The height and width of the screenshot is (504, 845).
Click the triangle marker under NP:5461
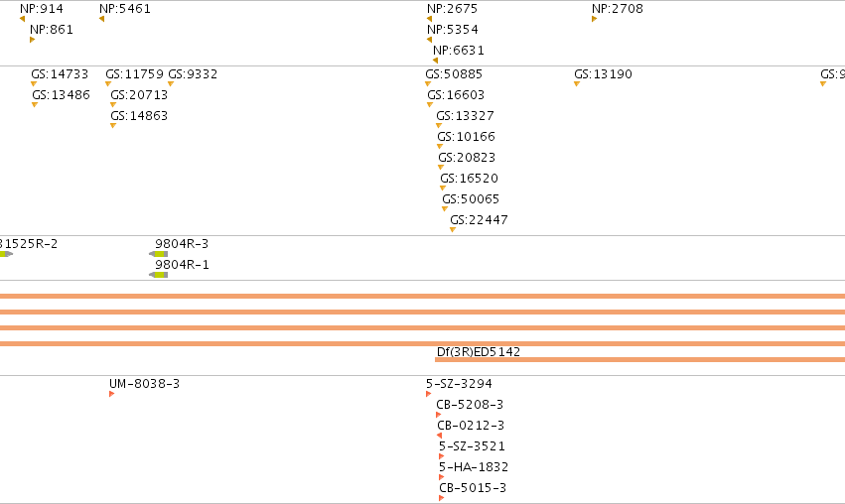click(x=102, y=19)
